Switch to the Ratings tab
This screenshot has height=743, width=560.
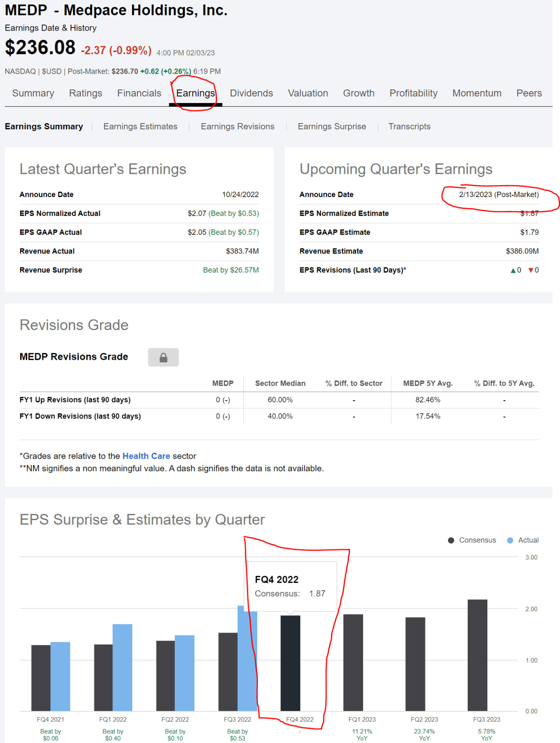coord(85,93)
